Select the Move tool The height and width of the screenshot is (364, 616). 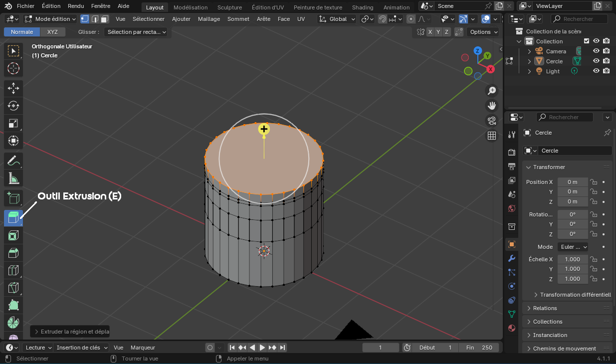pos(13,89)
